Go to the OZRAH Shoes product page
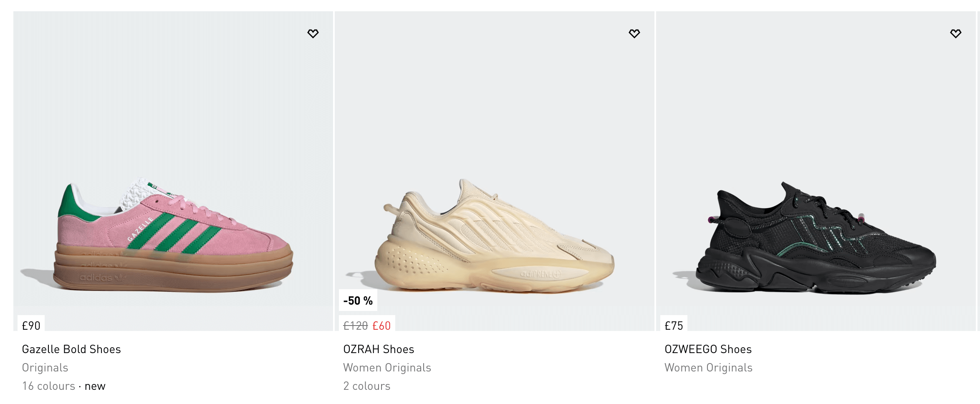 (379, 349)
